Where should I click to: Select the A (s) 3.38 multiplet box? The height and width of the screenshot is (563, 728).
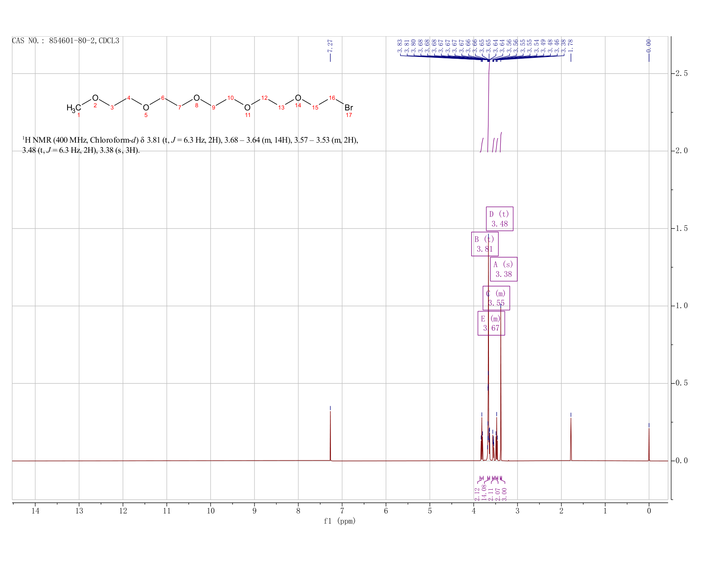[x=503, y=269]
